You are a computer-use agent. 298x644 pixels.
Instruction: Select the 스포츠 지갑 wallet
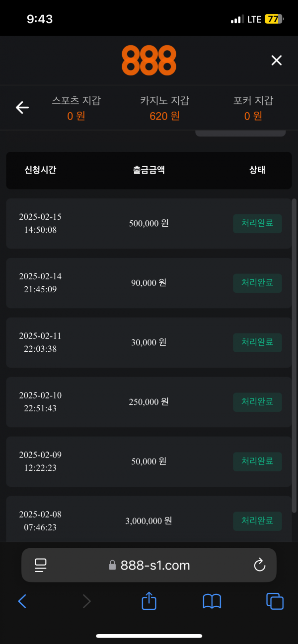coord(76,108)
